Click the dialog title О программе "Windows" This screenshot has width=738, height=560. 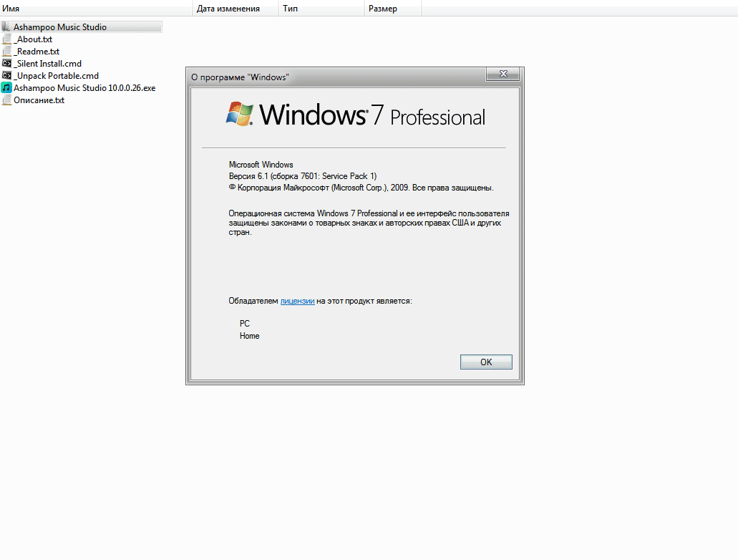240,77
